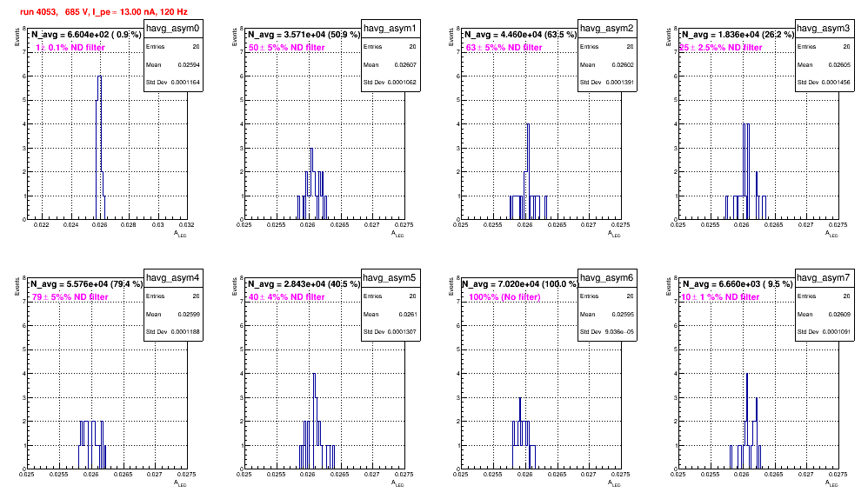The image size is (868, 499).
Task: Click the N_avg = 4.460e+04 label
Action: [521, 34]
